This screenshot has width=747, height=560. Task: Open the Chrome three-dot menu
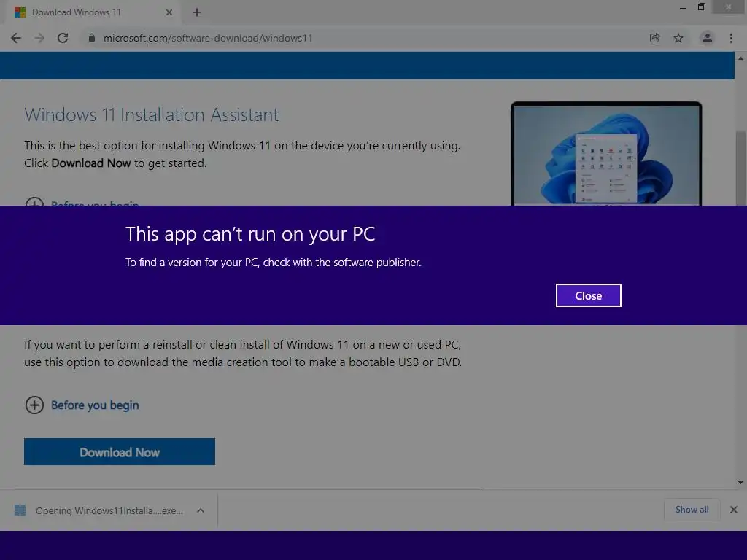tap(731, 38)
